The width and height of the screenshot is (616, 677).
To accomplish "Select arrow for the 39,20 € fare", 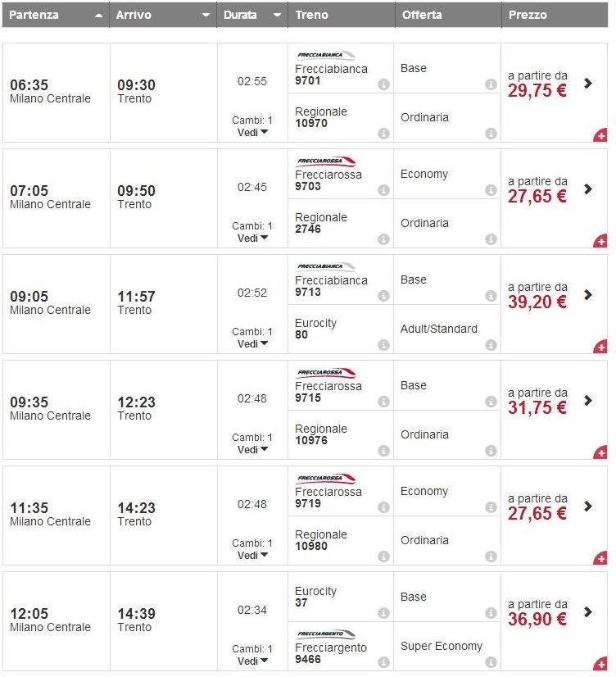I will click(x=588, y=294).
